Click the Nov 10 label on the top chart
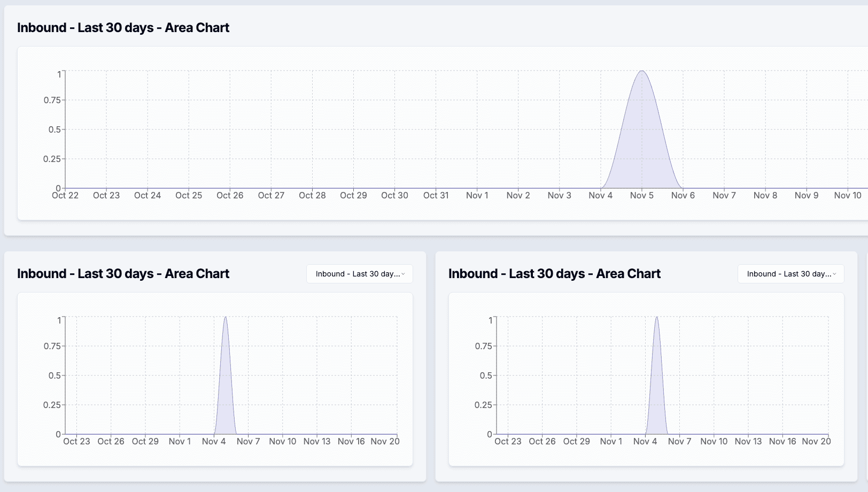 point(847,195)
